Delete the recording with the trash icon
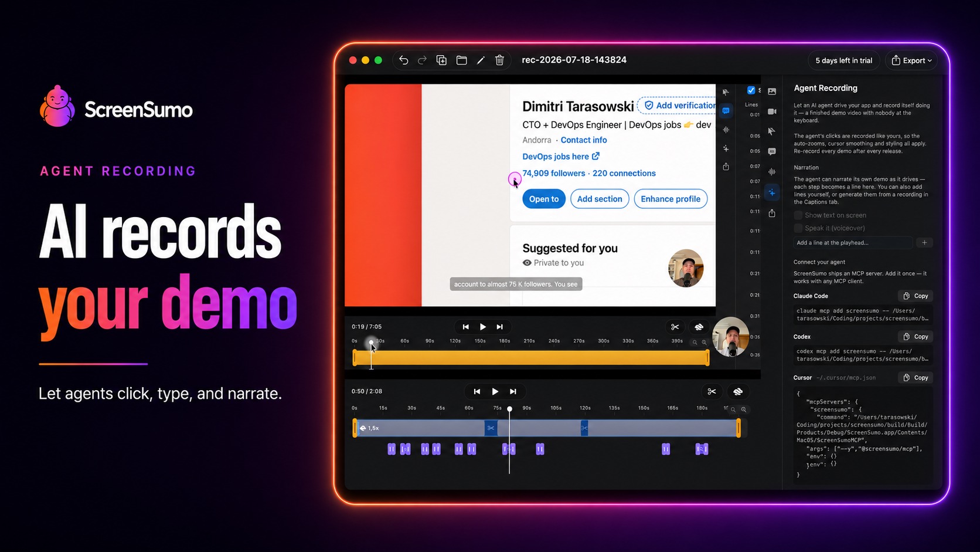980x552 pixels. (x=499, y=60)
